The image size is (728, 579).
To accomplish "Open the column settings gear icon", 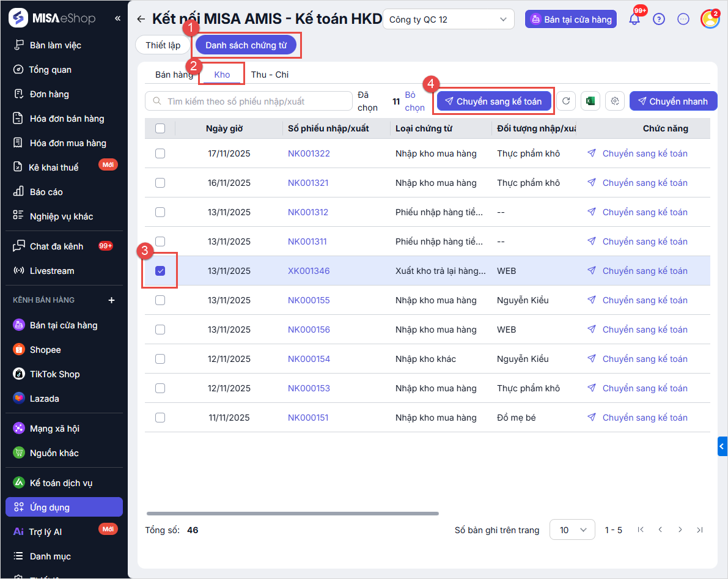I will click(616, 101).
